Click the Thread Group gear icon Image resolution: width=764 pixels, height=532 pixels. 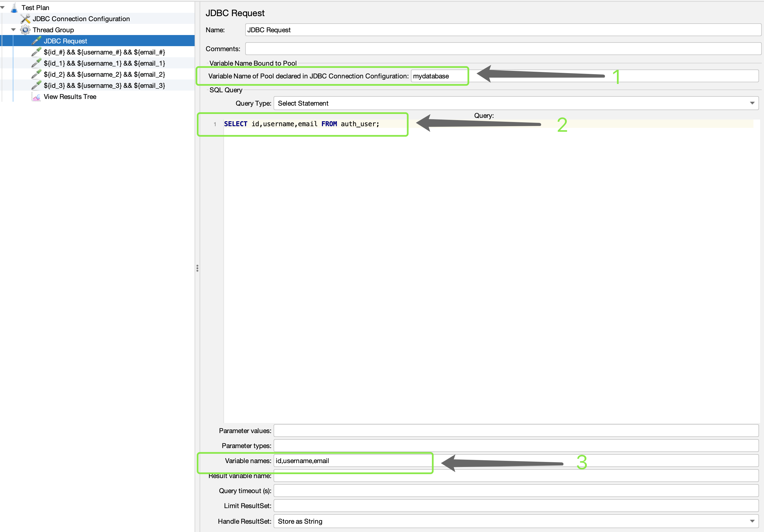tap(25, 30)
